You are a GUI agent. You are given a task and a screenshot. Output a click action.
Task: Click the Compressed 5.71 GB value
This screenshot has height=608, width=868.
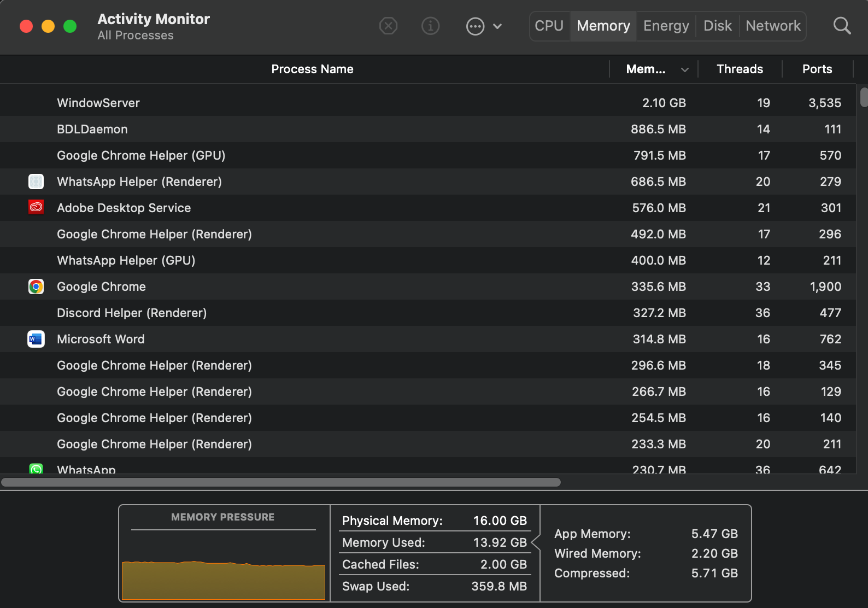pos(714,573)
